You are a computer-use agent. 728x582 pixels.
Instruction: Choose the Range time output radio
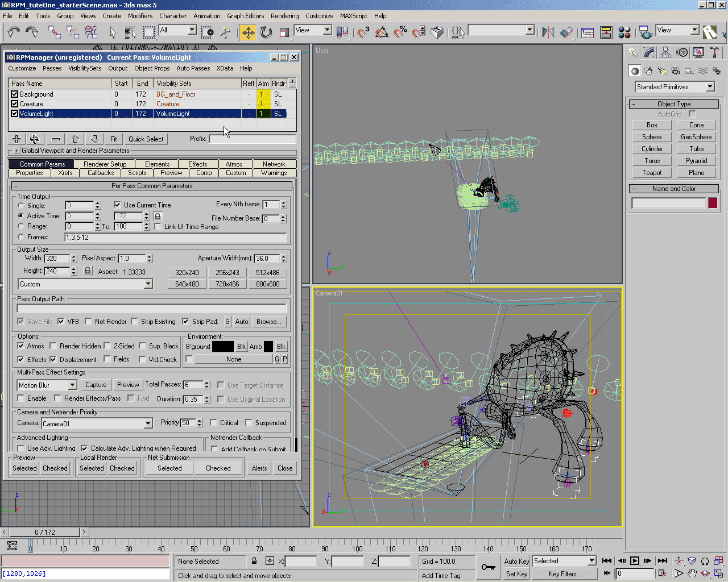point(20,226)
